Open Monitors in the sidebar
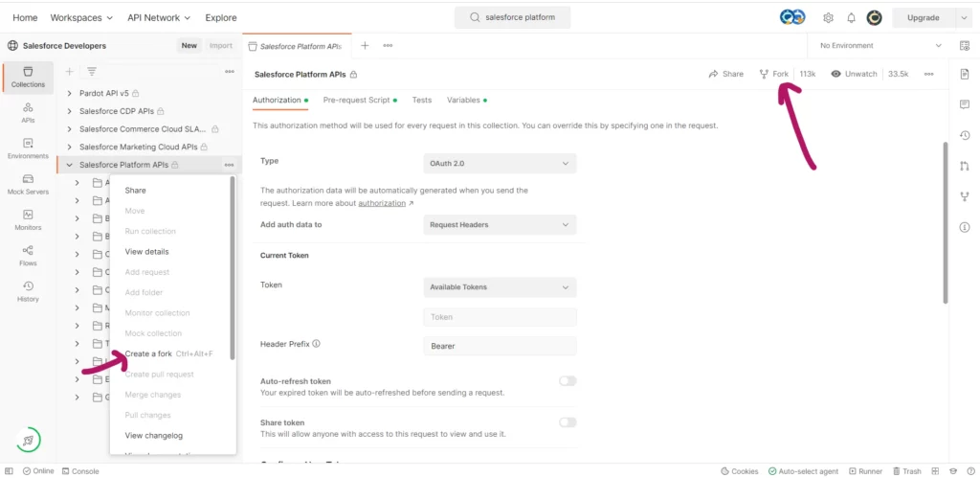 [28, 219]
